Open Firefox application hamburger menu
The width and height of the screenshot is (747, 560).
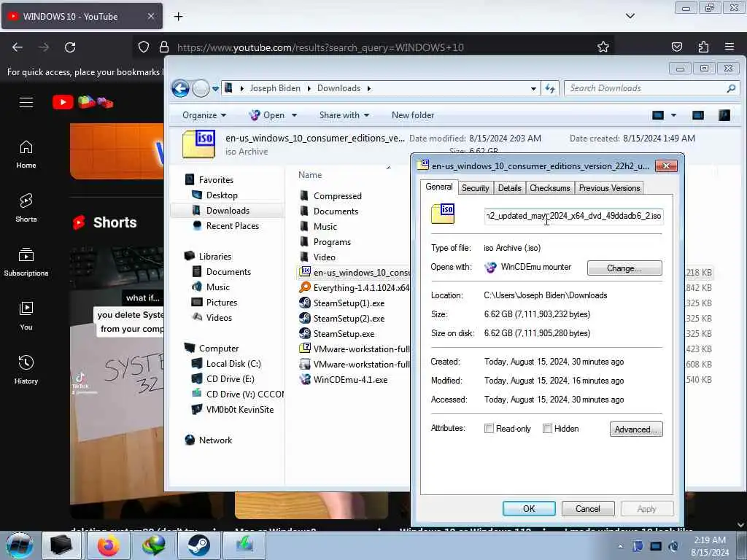point(729,47)
